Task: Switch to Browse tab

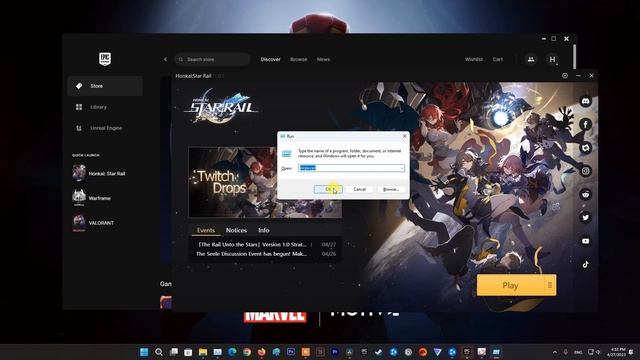Action: (298, 60)
